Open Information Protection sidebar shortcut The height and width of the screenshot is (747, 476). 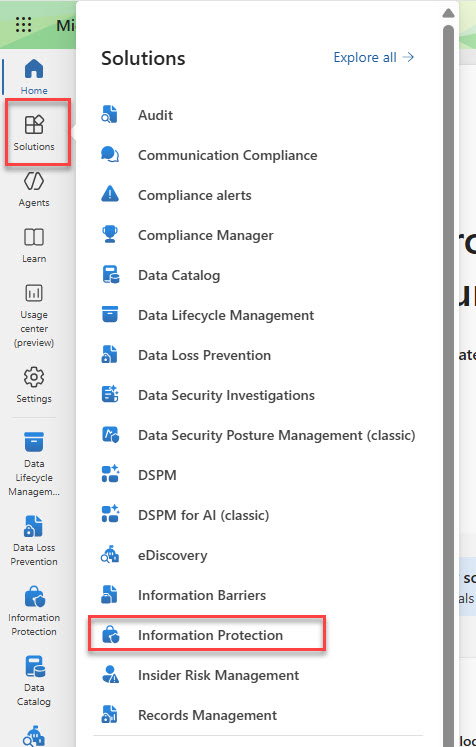coord(34,611)
